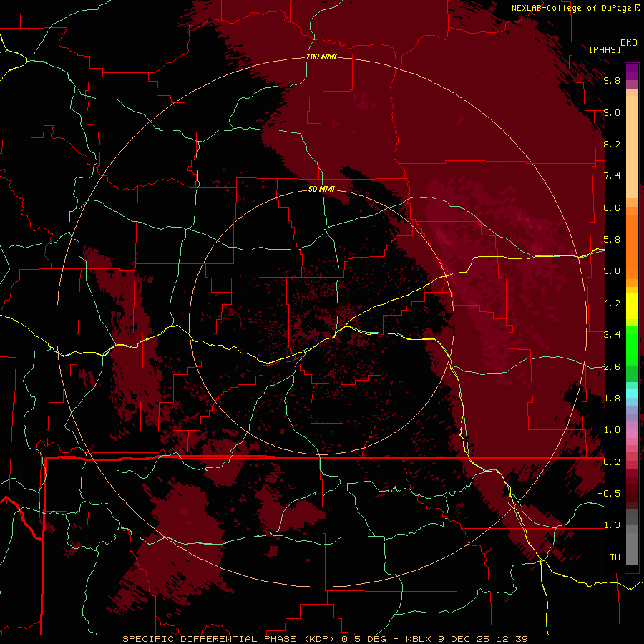Click the 8.2 value on color scale
This screenshot has height=644, width=644.
click(612, 144)
